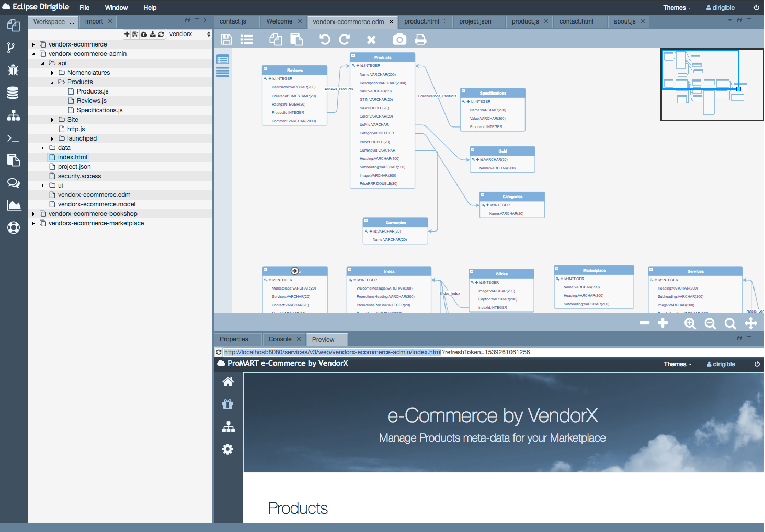Open the Debugger bug icon in sidebar
This screenshot has width=765, height=532.
[14, 70]
